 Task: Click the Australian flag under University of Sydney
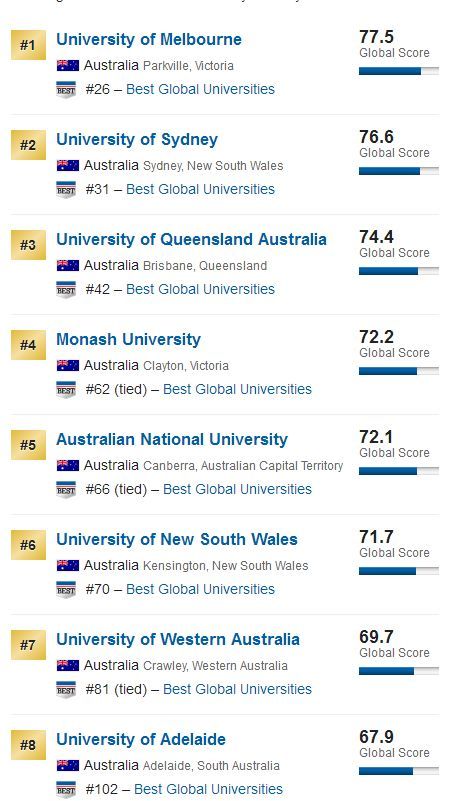point(68,166)
